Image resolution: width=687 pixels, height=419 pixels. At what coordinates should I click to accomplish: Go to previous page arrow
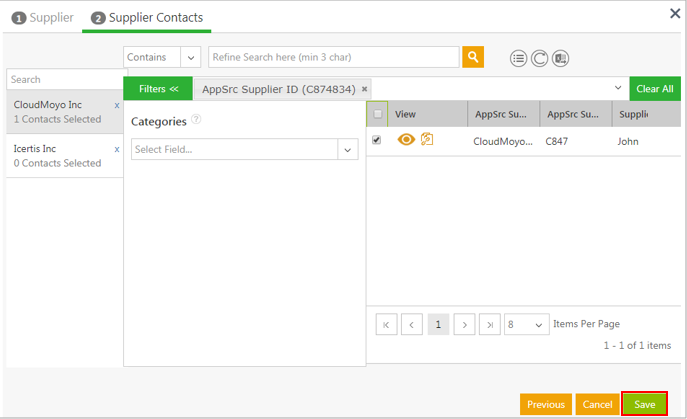[x=411, y=324]
